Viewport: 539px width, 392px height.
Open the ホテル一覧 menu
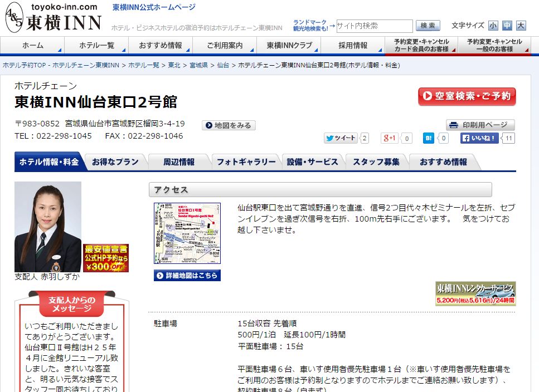tap(96, 46)
